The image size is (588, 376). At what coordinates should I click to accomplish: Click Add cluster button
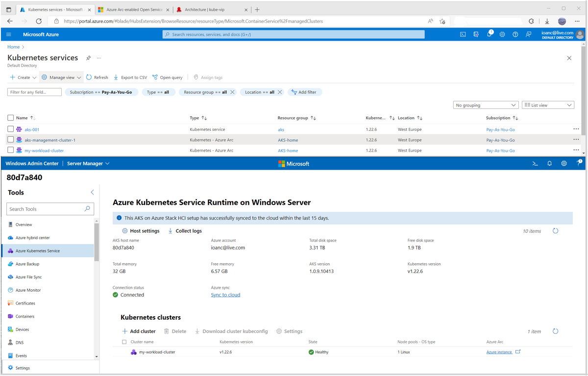click(139, 331)
